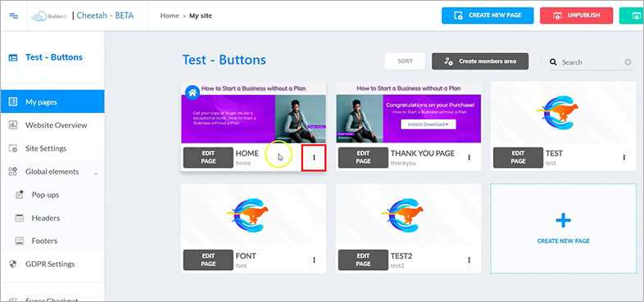Click the Headers layout icon
644x302 pixels.
click(20, 218)
